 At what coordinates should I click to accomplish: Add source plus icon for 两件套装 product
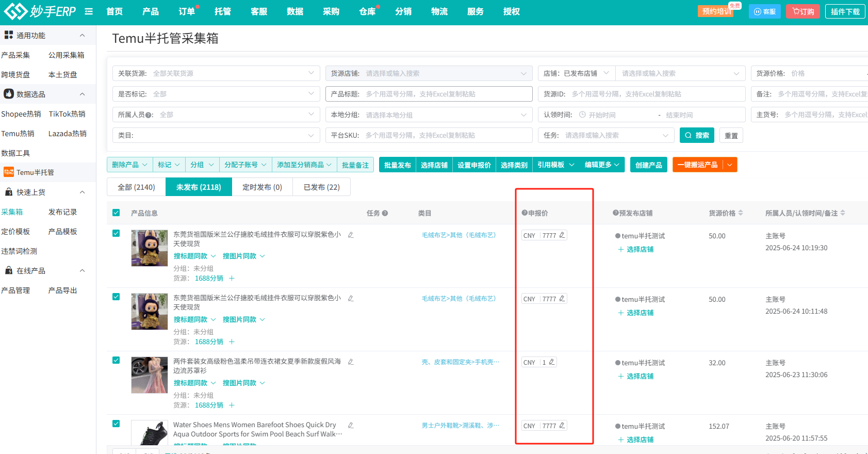click(x=232, y=405)
